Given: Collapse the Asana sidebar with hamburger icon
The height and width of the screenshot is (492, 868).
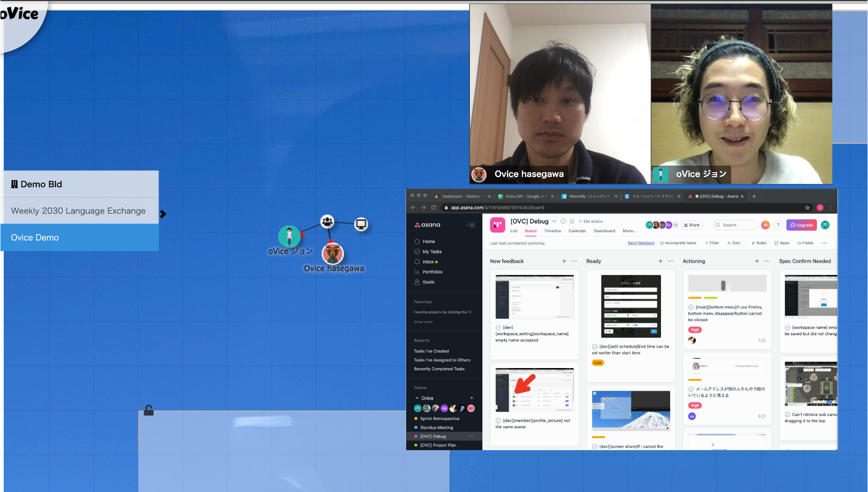Looking at the screenshot, I should (x=471, y=225).
